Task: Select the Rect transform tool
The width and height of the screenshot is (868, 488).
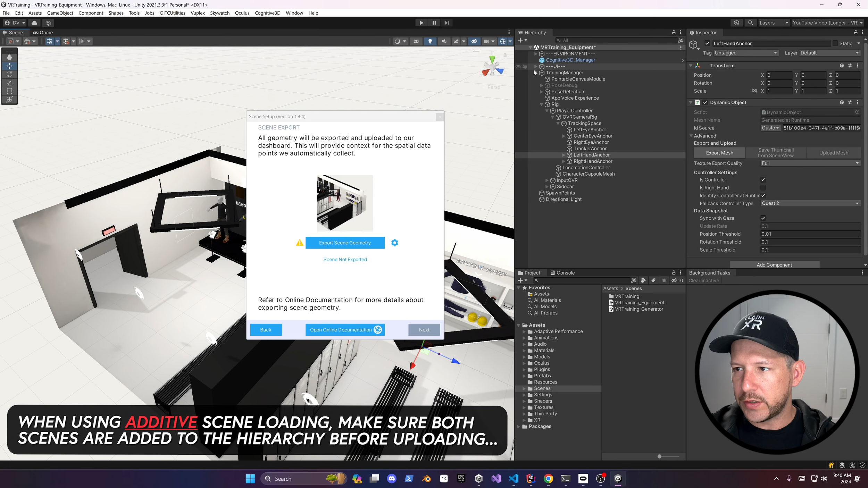Action: pos(9,91)
